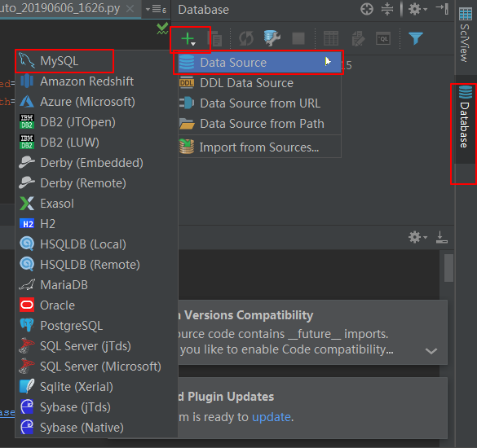This screenshot has width=477, height=448.
Task: Click the table editor toolbar icon
Action: [331, 38]
